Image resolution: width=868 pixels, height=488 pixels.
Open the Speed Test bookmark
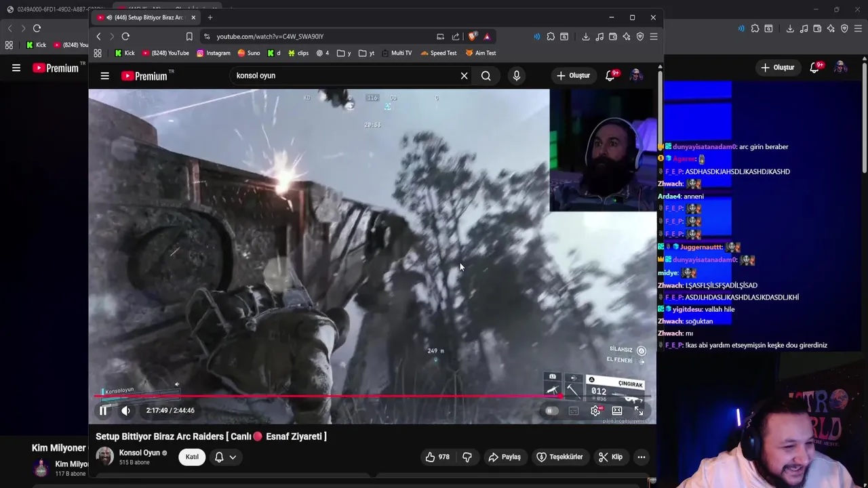coord(439,53)
